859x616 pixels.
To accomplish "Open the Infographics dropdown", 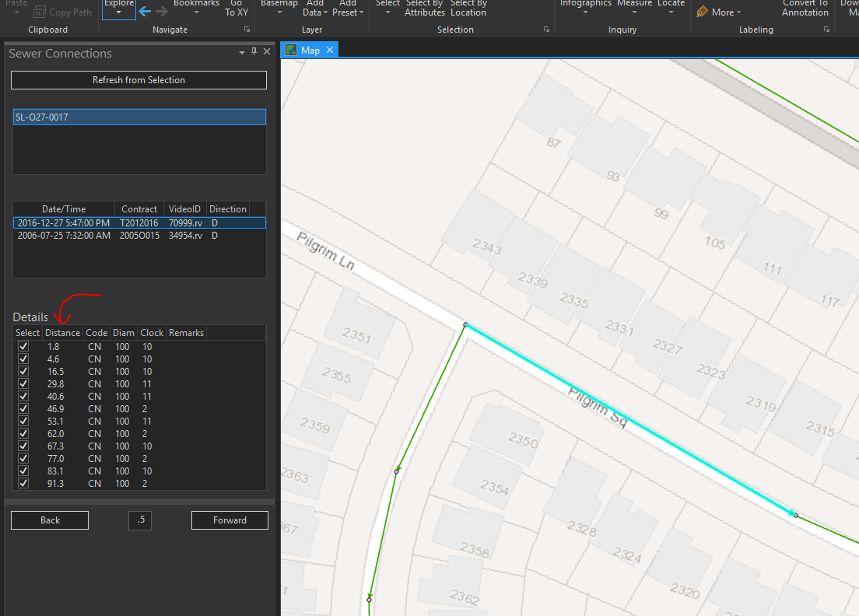I will [586, 12].
